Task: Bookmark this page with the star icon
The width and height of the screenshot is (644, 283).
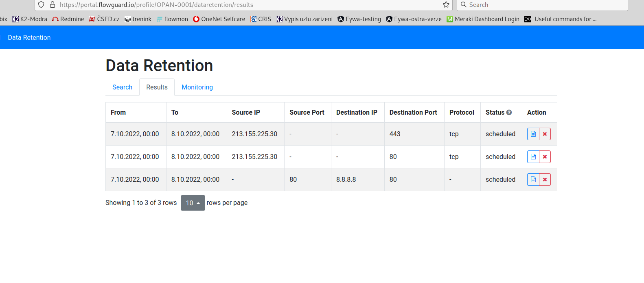Action: pos(446,5)
